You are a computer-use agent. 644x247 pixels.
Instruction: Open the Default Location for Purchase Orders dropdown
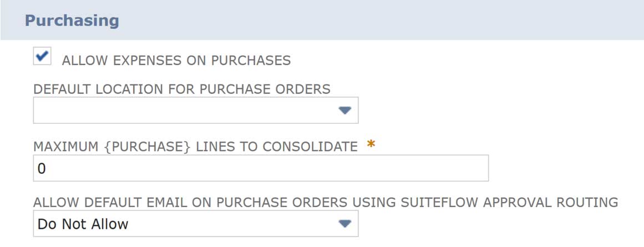195,110
